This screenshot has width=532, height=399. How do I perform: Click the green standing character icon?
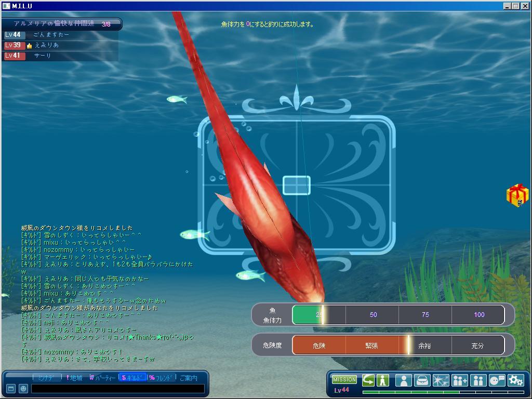(383, 380)
